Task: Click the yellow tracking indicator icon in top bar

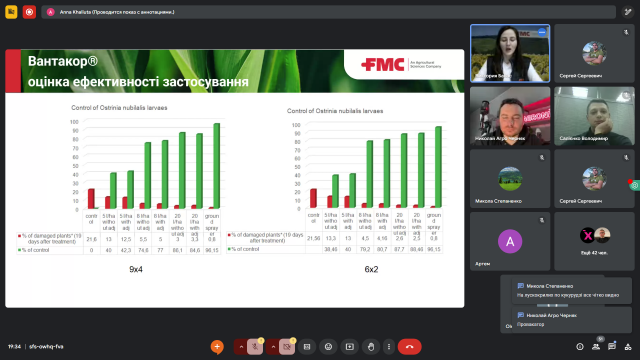Action: click(11, 12)
